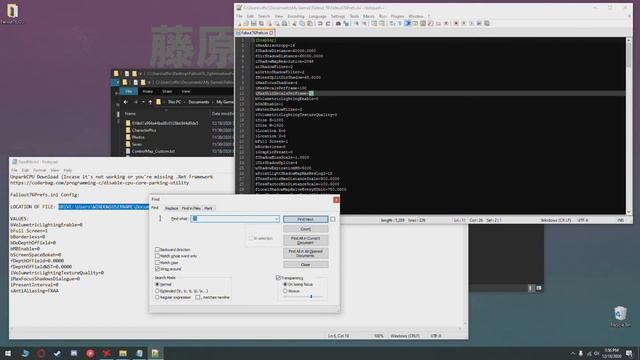Select the Photos folder in File Explorer

[x=138, y=137]
